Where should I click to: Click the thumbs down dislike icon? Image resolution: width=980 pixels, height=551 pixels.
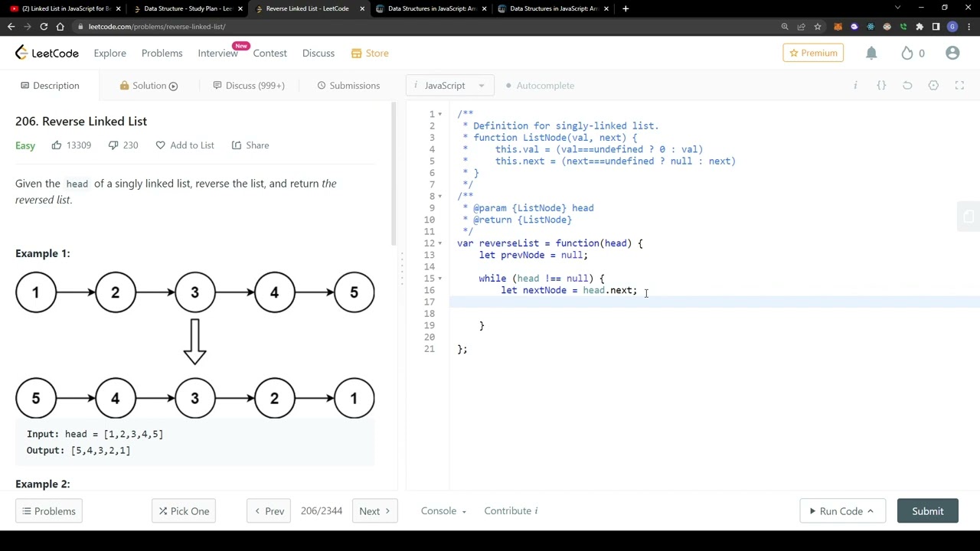coord(113,145)
